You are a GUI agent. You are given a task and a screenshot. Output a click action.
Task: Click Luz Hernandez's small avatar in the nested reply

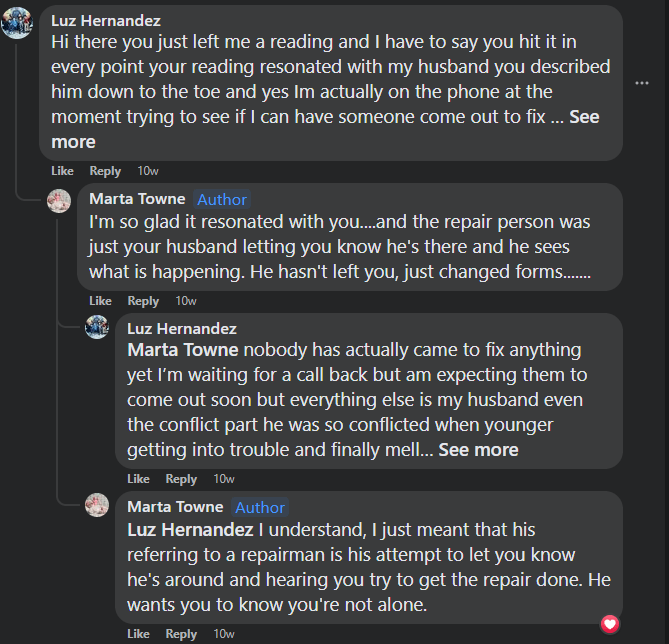[x=97, y=327]
